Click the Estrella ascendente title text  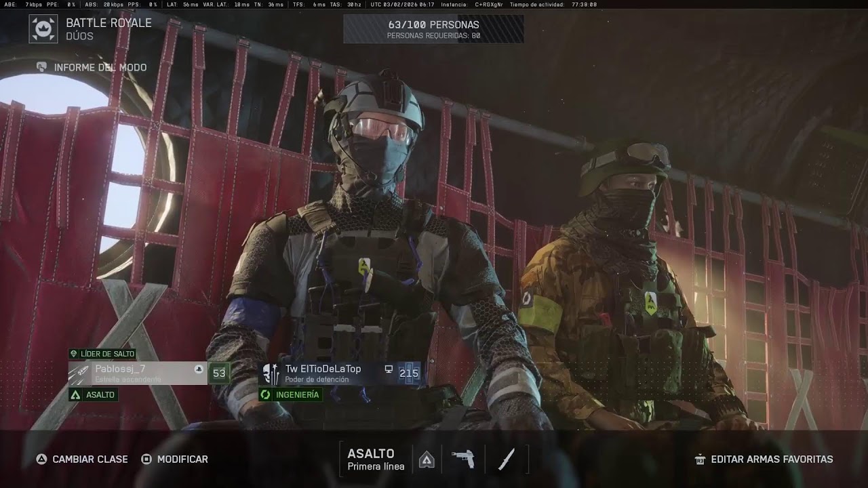click(x=128, y=380)
